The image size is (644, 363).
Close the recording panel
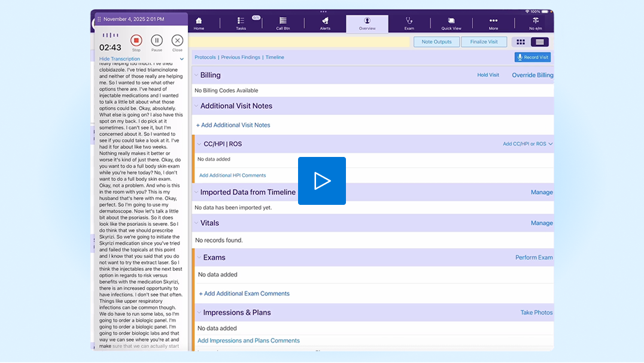click(177, 40)
